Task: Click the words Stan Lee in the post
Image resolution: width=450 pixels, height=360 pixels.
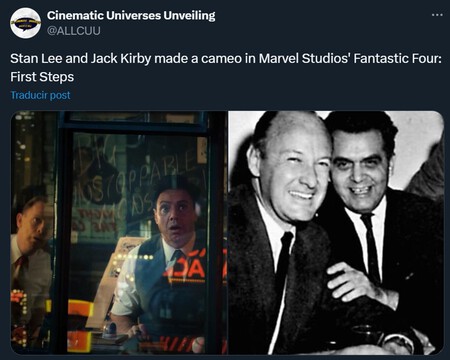Action: (x=37, y=59)
